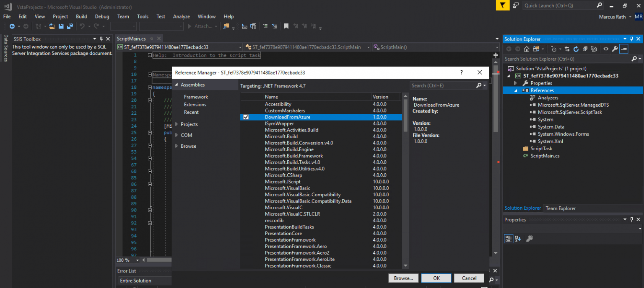Open the Debug menu
This screenshot has width=644, height=288.
[102, 16]
